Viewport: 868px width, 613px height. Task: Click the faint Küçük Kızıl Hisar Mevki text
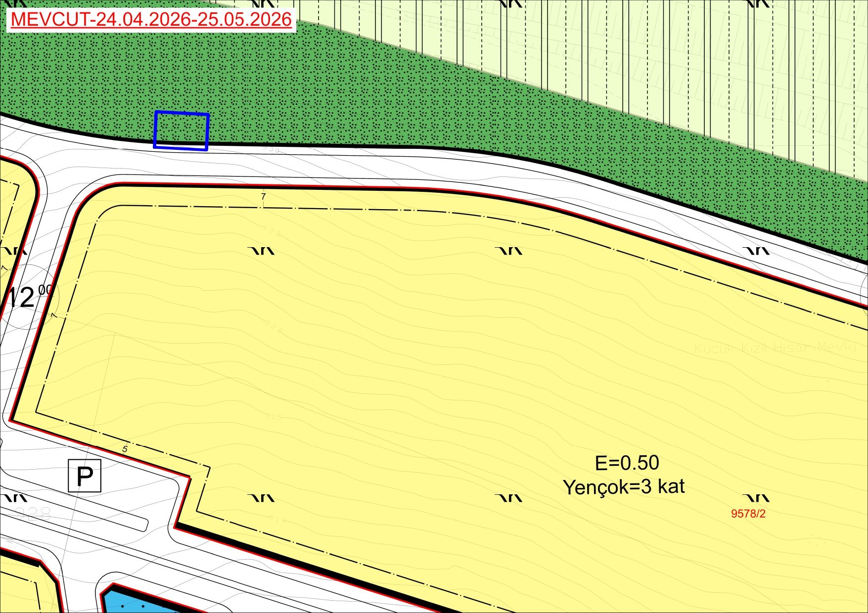(x=774, y=348)
